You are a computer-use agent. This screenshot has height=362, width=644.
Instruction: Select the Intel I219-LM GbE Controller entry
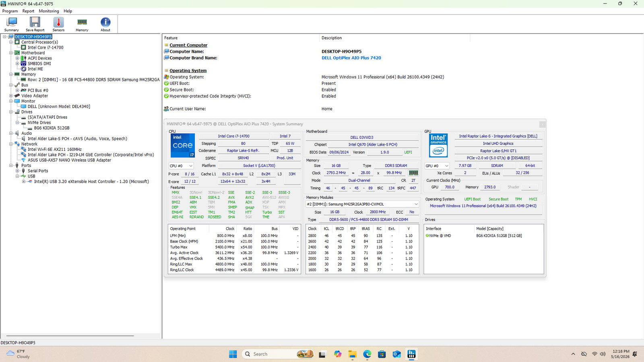tap(91, 155)
